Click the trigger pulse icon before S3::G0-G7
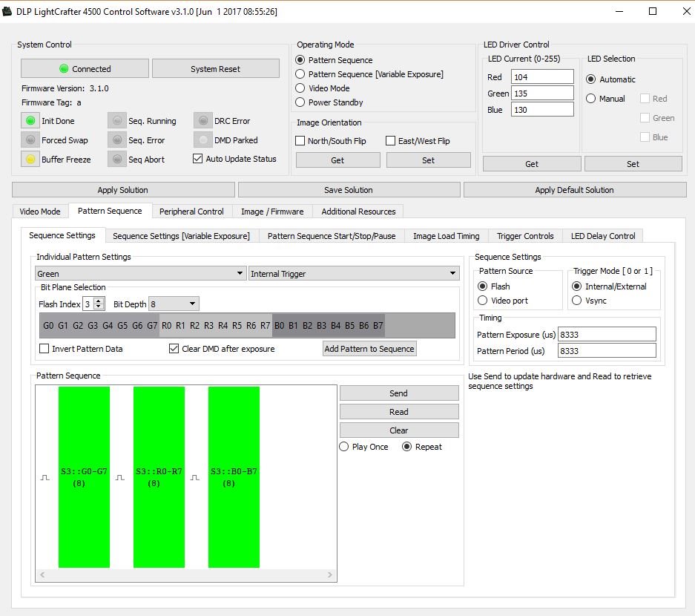 (45, 478)
